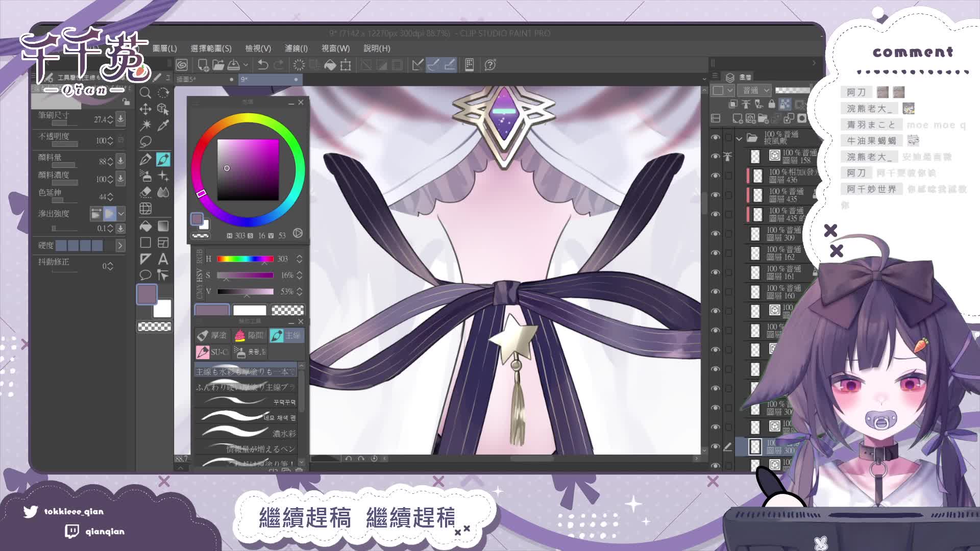Select the Auto select magic wand tool
Screen dimensions: 980x551
coord(145,125)
